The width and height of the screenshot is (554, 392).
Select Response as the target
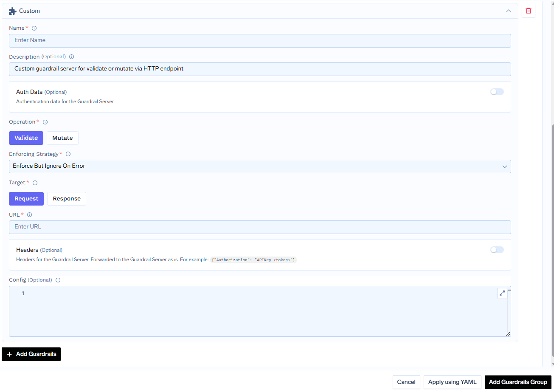tap(67, 199)
